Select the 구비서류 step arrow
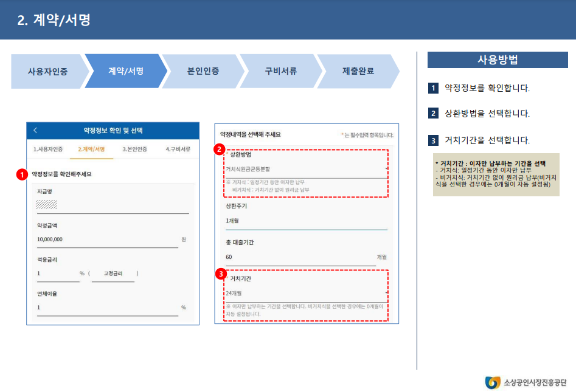This screenshot has height=392, width=576. click(x=281, y=71)
